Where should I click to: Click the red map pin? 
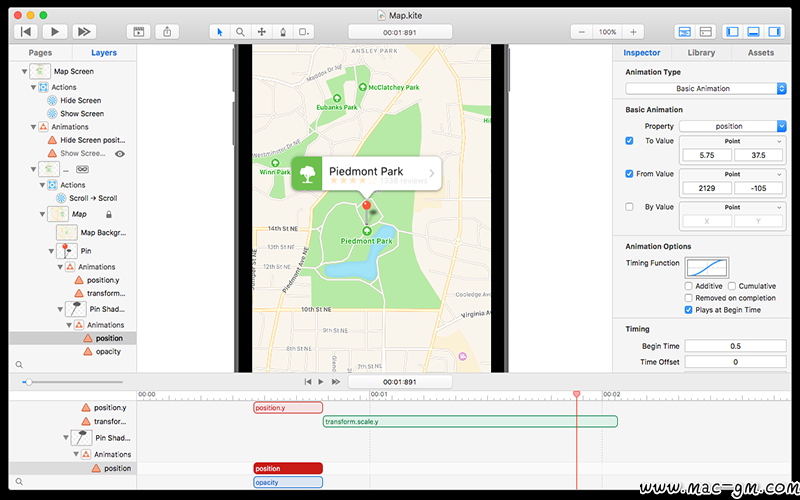[x=366, y=206]
